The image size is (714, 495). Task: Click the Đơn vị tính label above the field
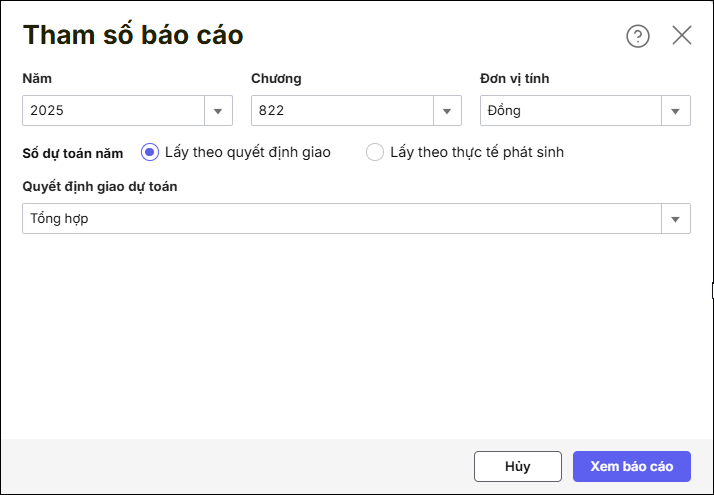tap(515, 78)
